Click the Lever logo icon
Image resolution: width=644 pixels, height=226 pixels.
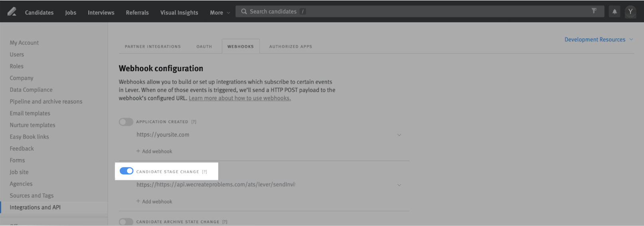coord(12,12)
